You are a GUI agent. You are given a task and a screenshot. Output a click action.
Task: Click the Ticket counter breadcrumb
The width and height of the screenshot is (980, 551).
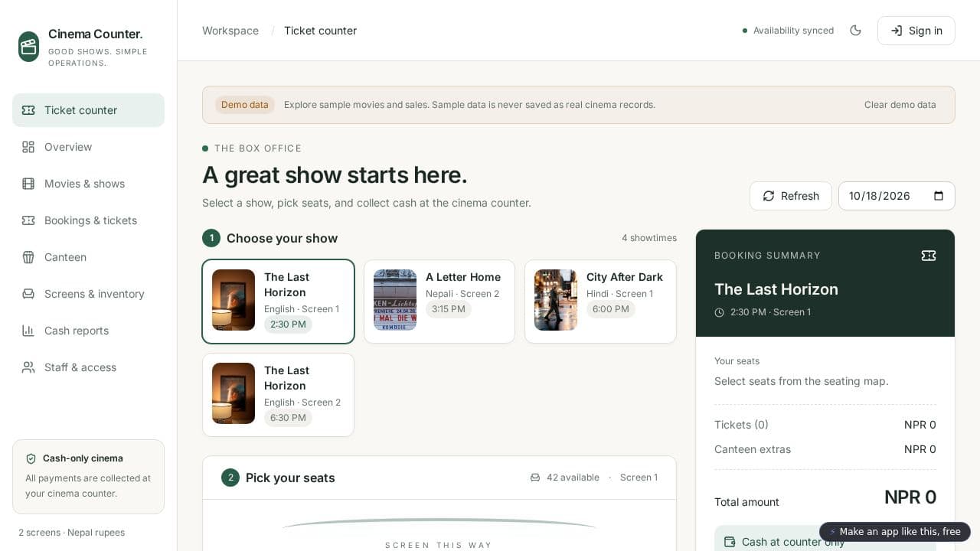(320, 31)
